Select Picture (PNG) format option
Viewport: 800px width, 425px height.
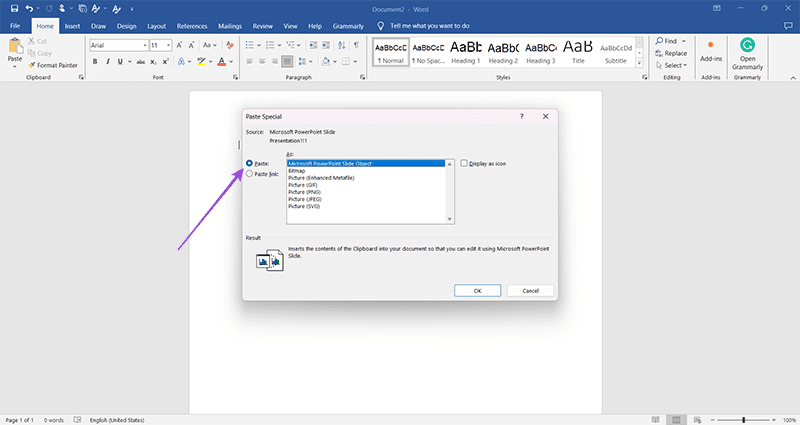pyautogui.click(x=366, y=192)
